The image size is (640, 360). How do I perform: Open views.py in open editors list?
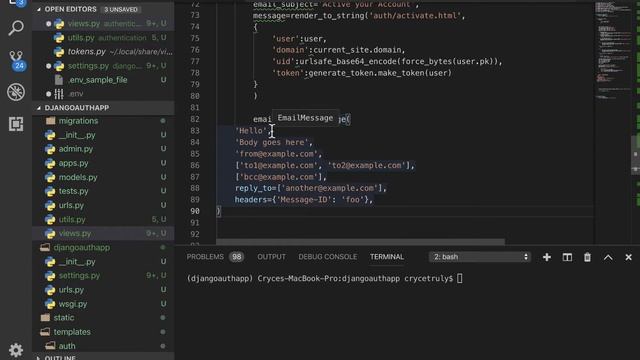pos(104,24)
